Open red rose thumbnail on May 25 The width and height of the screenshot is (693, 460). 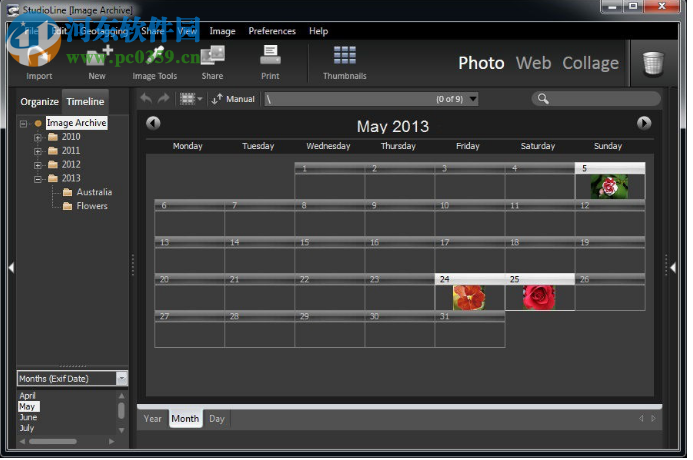click(x=539, y=297)
